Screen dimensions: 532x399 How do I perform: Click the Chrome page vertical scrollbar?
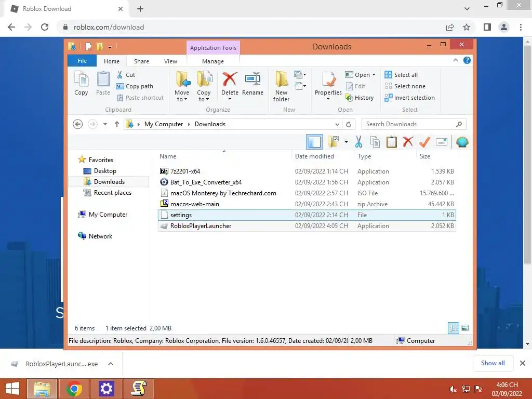(527, 156)
